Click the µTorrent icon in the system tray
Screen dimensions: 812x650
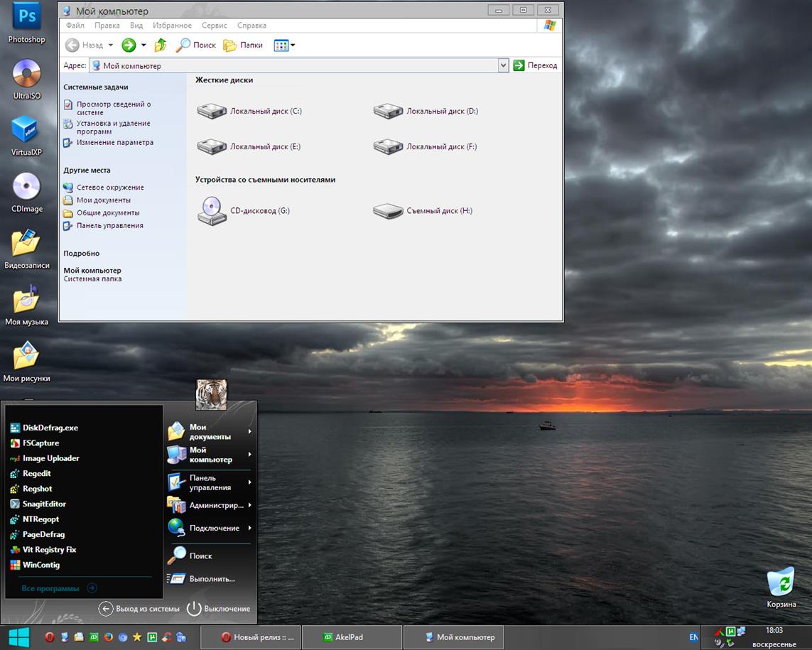tap(730, 631)
